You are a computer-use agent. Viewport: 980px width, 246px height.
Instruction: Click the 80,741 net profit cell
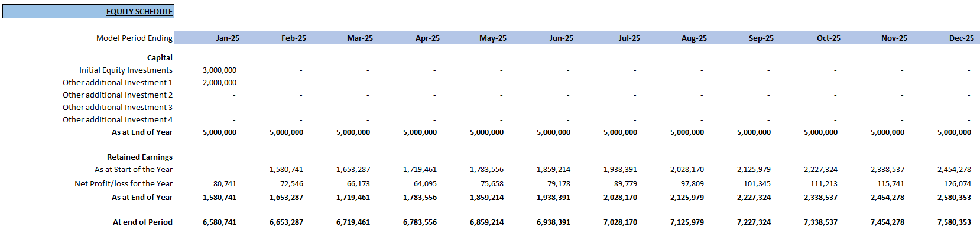[225, 184]
